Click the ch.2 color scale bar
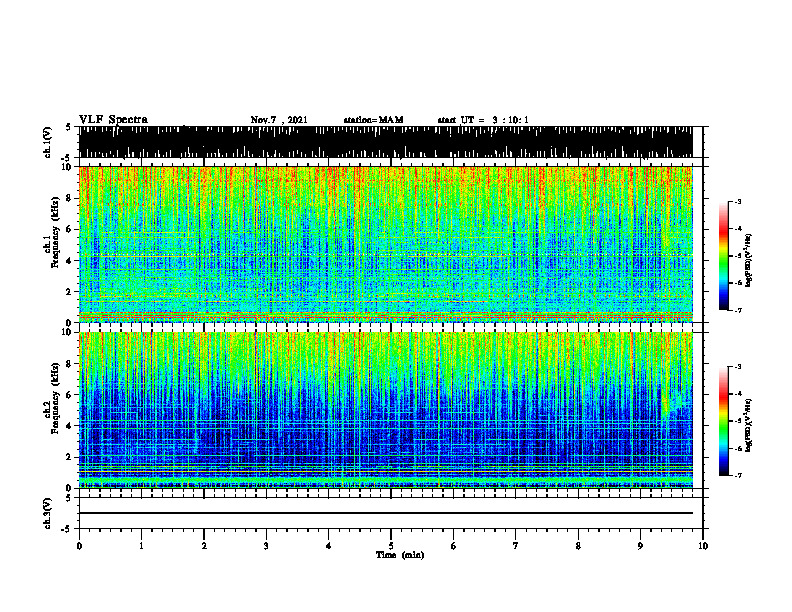 (x=723, y=421)
